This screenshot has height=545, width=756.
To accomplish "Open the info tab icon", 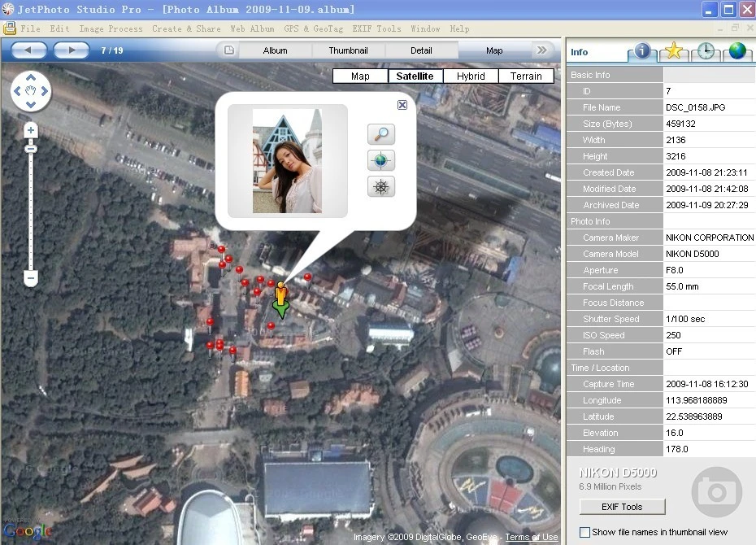I will click(x=641, y=51).
